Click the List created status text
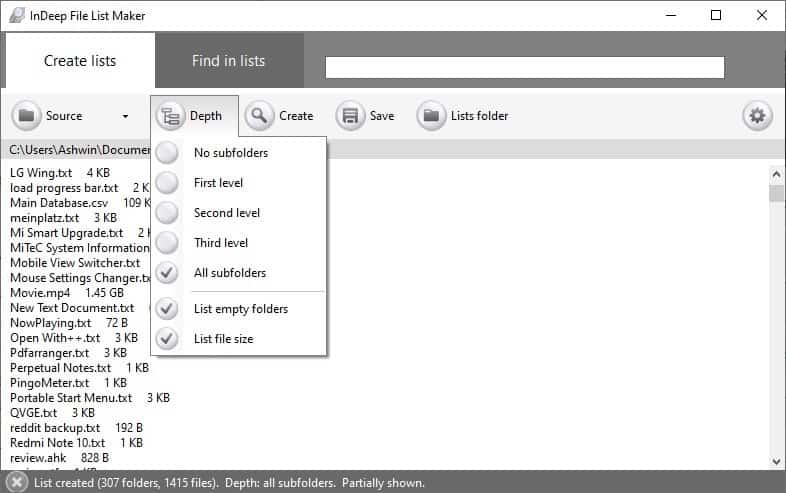 click(x=229, y=483)
